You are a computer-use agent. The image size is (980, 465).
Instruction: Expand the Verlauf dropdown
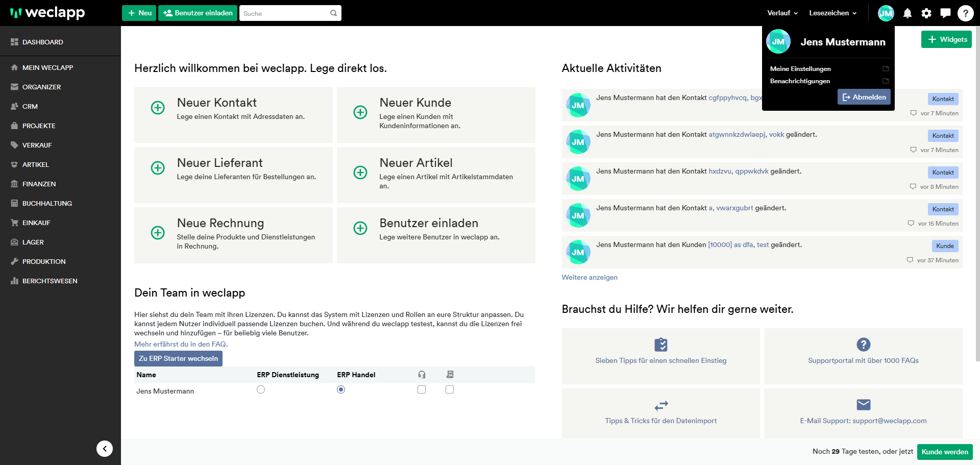point(782,13)
